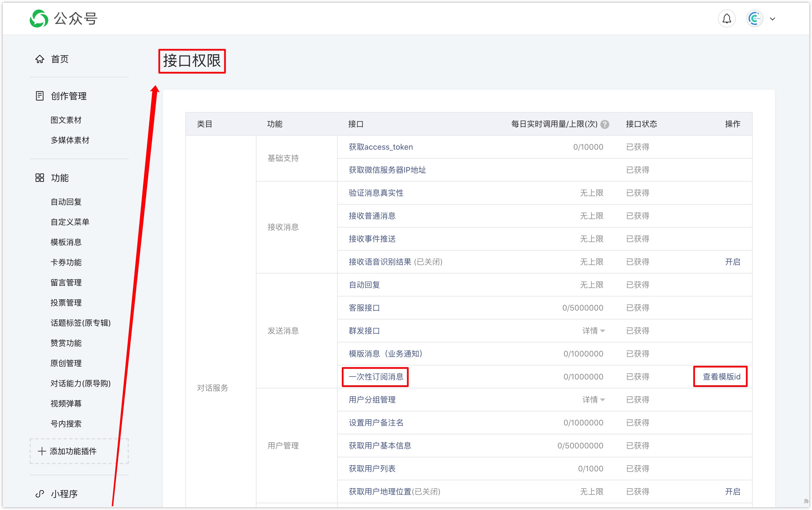This screenshot has height=510, width=812.
Task: Open 接收事件推送 link
Action: pyautogui.click(x=372, y=239)
